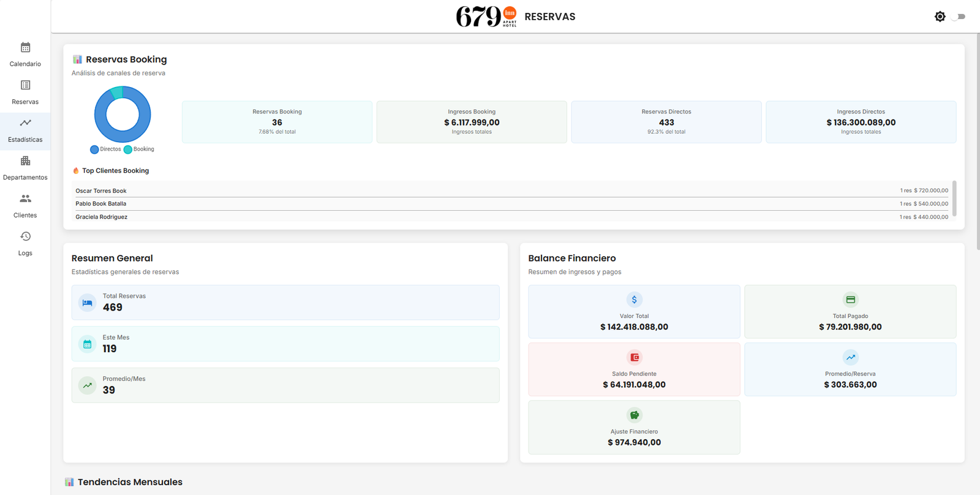Select the Estadísticas chart icon
The height and width of the screenshot is (495, 980).
coord(25,123)
